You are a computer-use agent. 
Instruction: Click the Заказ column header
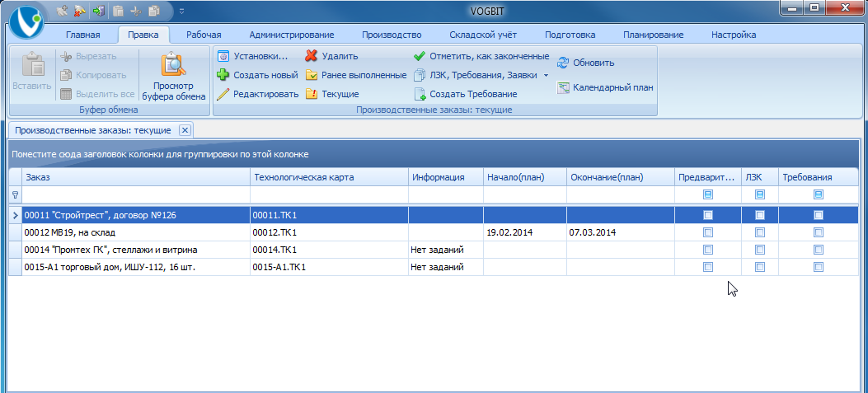tap(136, 177)
